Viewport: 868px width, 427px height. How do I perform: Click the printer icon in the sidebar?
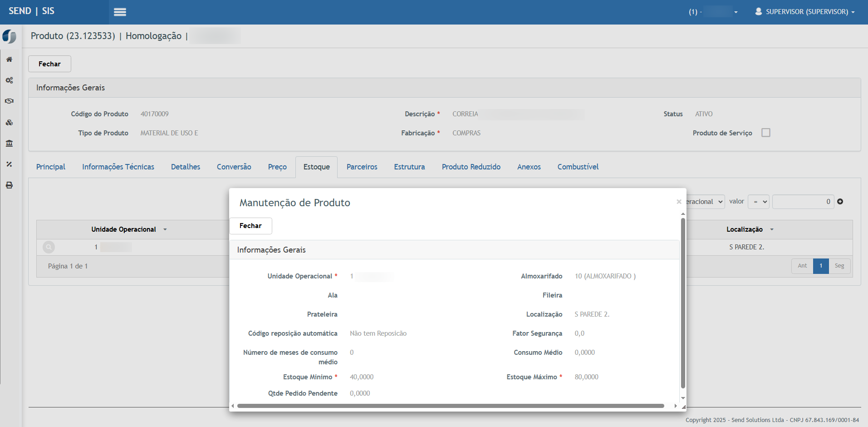click(9, 185)
